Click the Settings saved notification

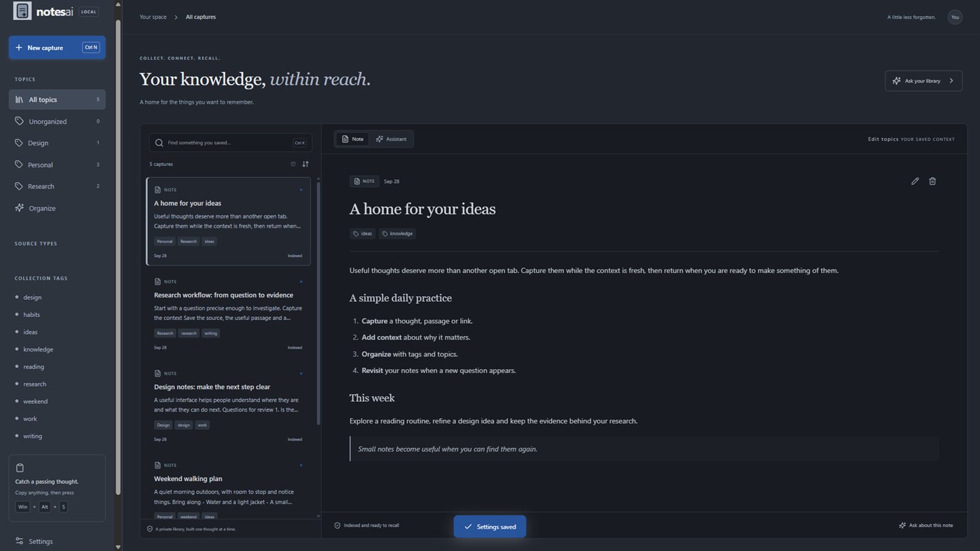pyautogui.click(x=490, y=526)
